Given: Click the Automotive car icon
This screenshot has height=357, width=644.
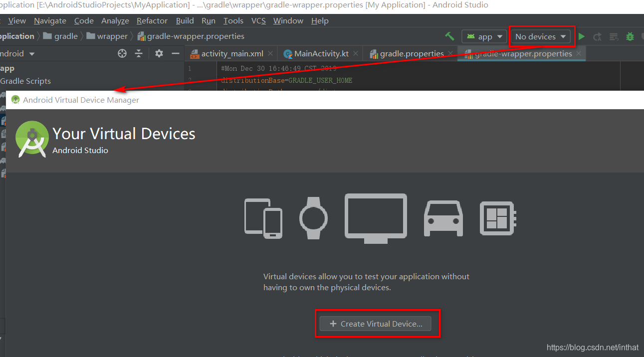Looking at the screenshot, I should tap(443, 218).
